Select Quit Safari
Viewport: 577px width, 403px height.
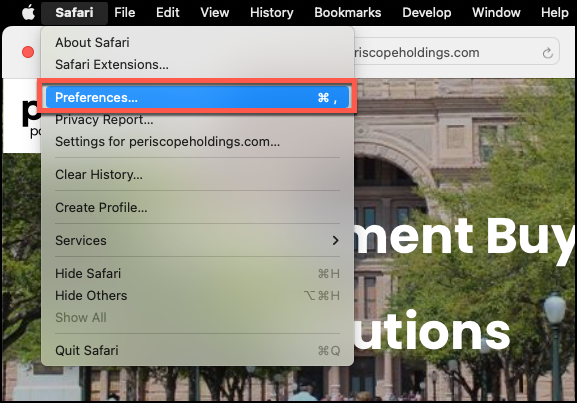[197, 351]
